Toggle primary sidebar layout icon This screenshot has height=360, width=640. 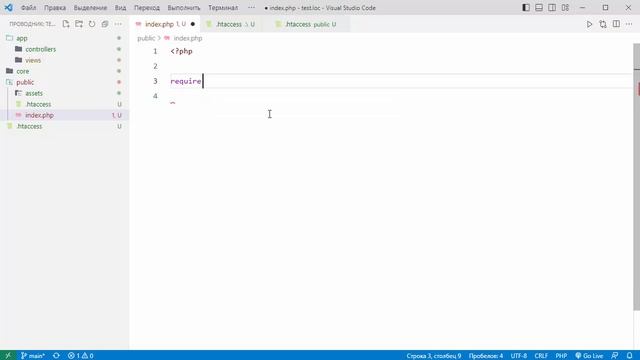tap(526, 7)
